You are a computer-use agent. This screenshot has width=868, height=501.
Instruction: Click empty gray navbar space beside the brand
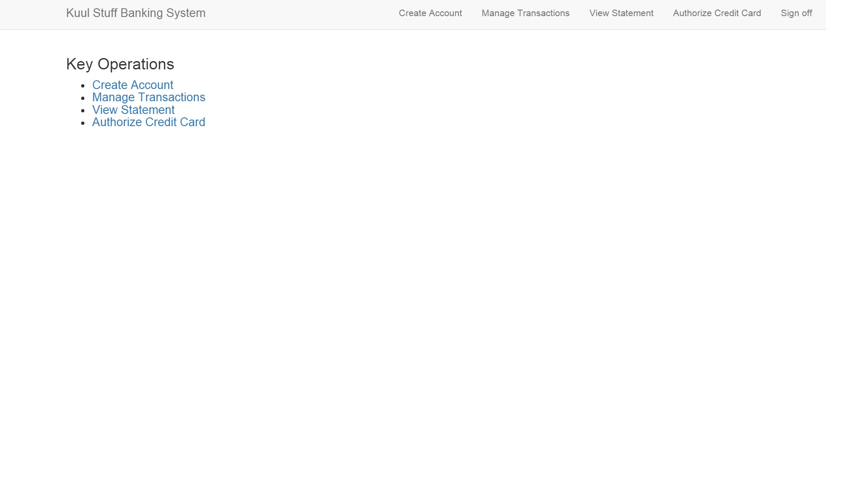coord(301,14)
